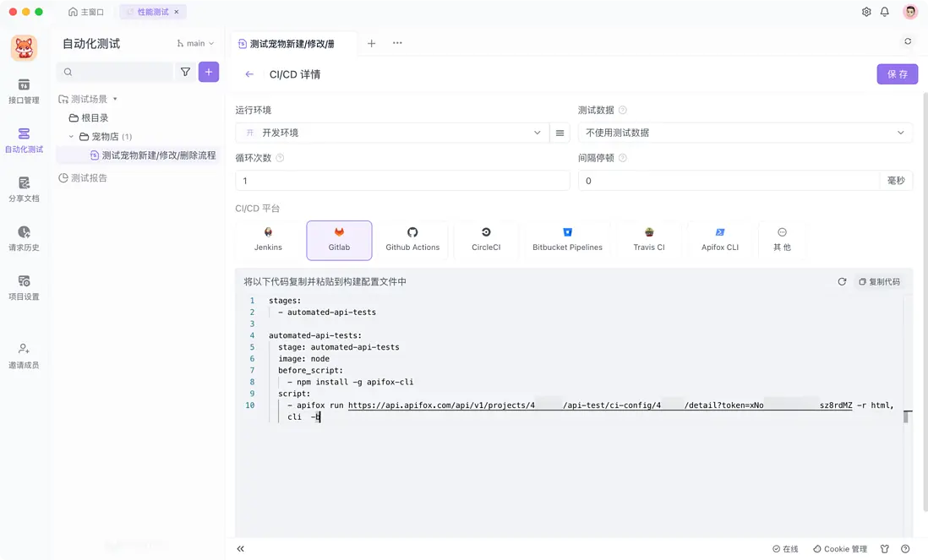928x560 pixels.
Task: Open the user avatar menu
Action: (x=909, y=11)
